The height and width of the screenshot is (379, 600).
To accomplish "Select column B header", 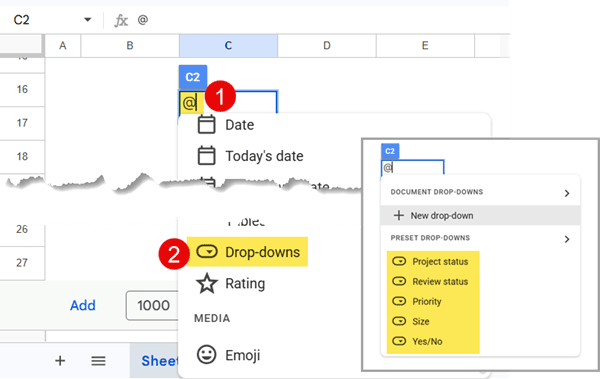I will [x=130, y=46].
